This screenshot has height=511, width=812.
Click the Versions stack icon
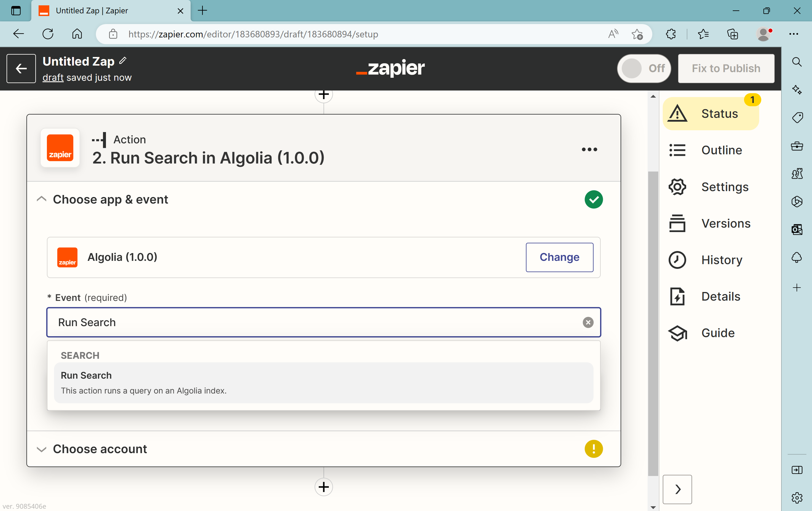pos(677,223)
